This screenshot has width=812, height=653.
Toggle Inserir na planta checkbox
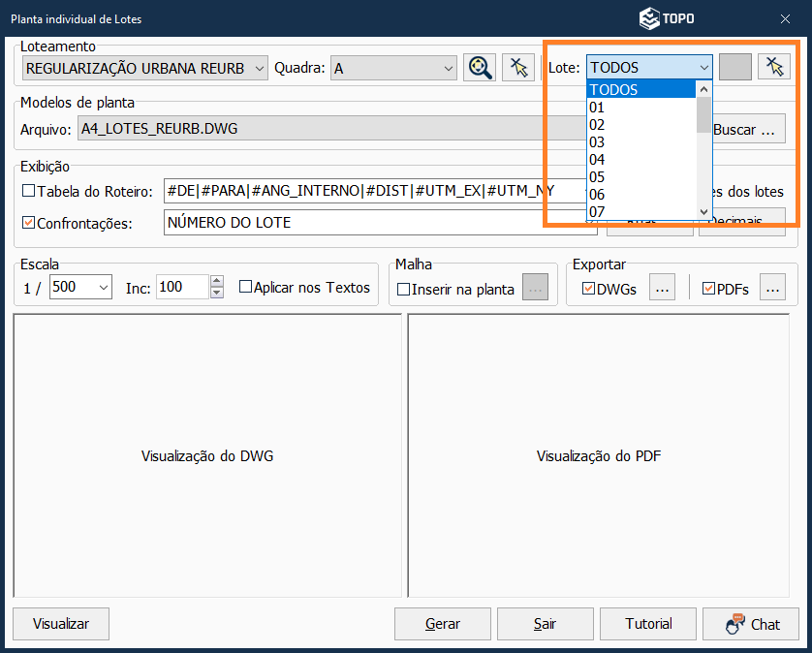pyautogui.click(x=404, y=289)
